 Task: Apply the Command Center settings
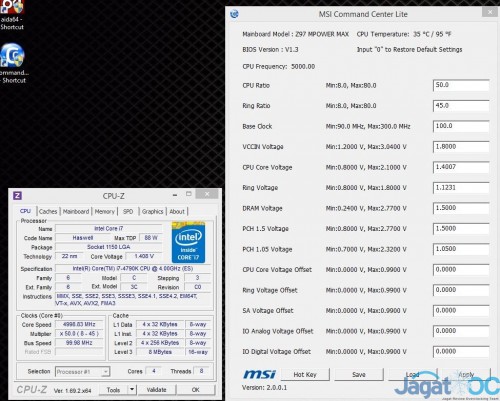[466, 375]
